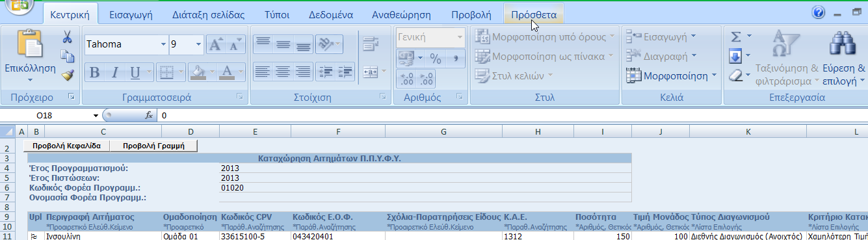The image size is (868, 240).
Task: Toggle wrap text icon
Action: click(371, 44)
